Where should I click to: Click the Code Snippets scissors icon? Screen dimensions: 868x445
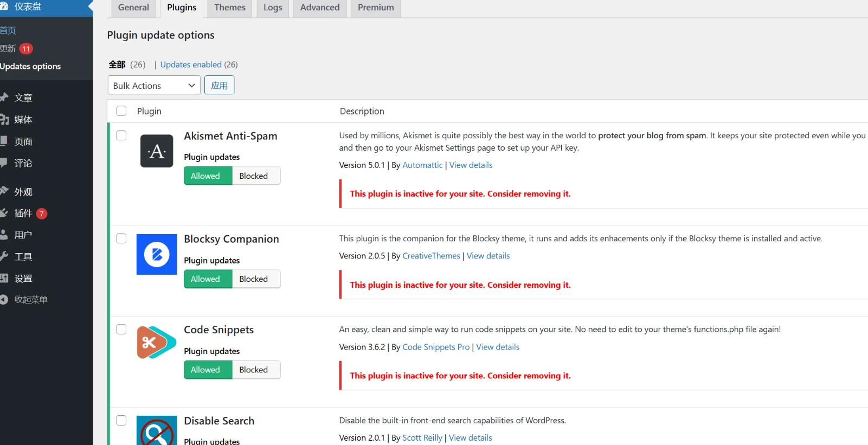tap(157, 343)
